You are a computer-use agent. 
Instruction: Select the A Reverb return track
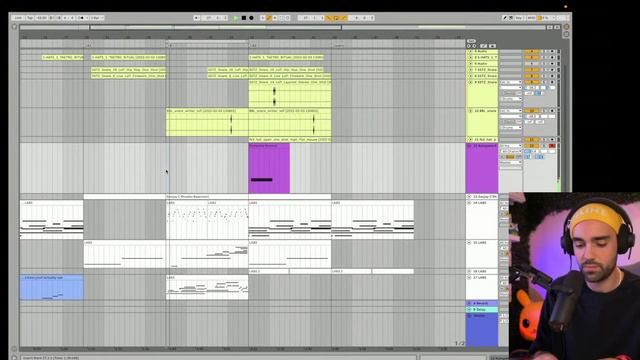482,303
